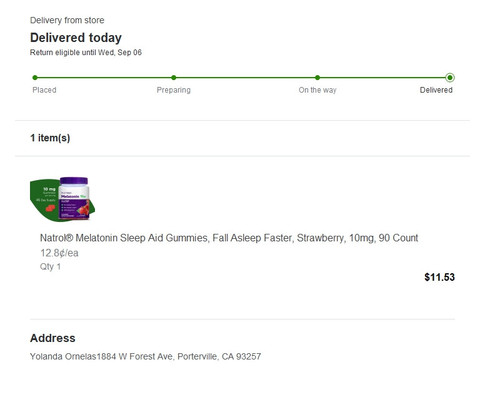Click the 12.8¢/ea unit price
500x404 pixels.
click(x=59, y=253)
